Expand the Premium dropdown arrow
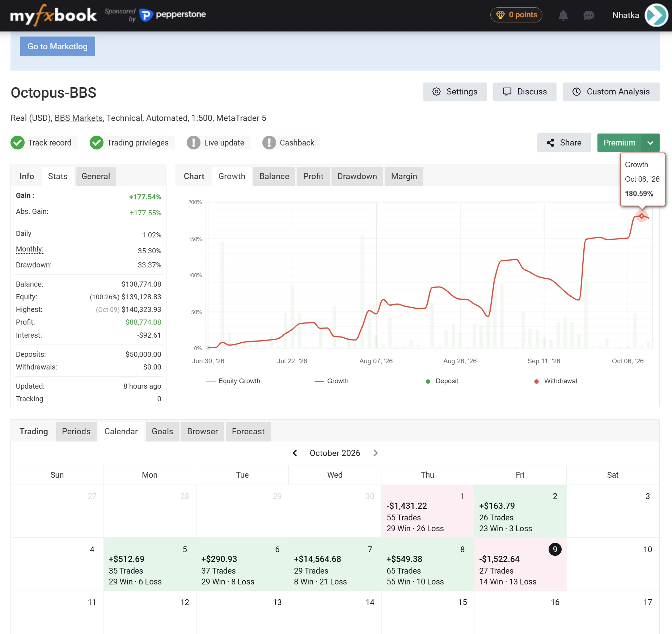The width and height of the screenshot is (672, 634). (650, 143)
